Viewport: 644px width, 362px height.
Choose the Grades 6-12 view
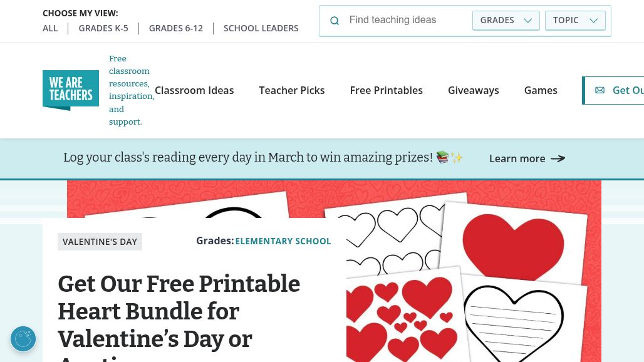(x=176, y=28)
